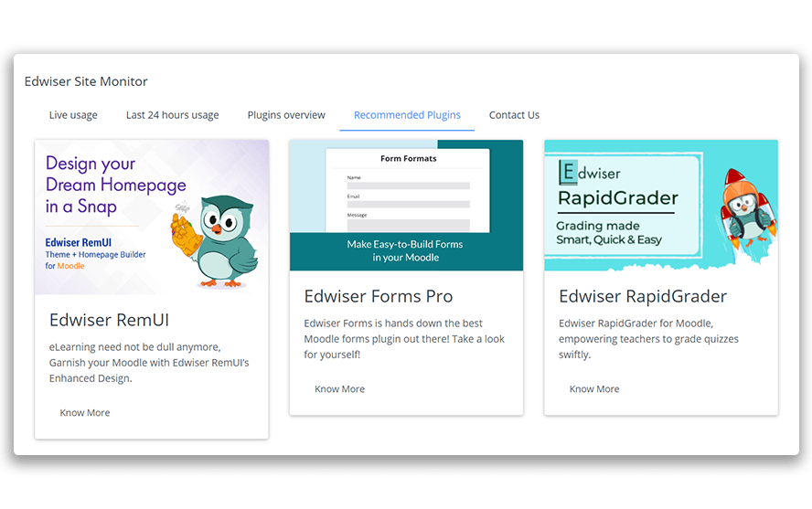Go to the Contact Us tab
812x509 pixels.
[514, 115]
